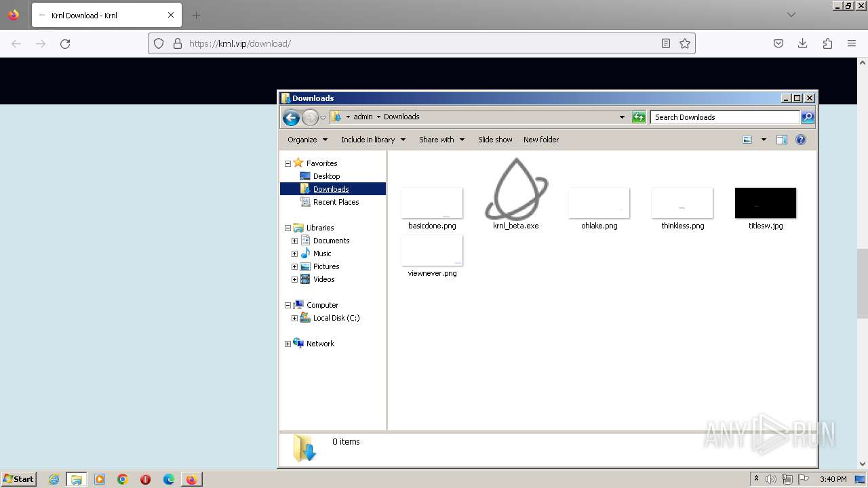868x488 pixels.
Task: Click Firefox URL address bar
Action: coord(420,43)
